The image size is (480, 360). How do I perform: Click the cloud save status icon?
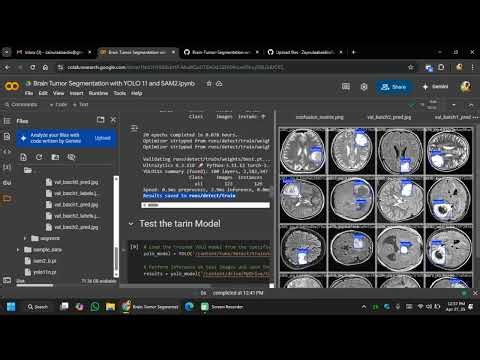tap(219, 84)
